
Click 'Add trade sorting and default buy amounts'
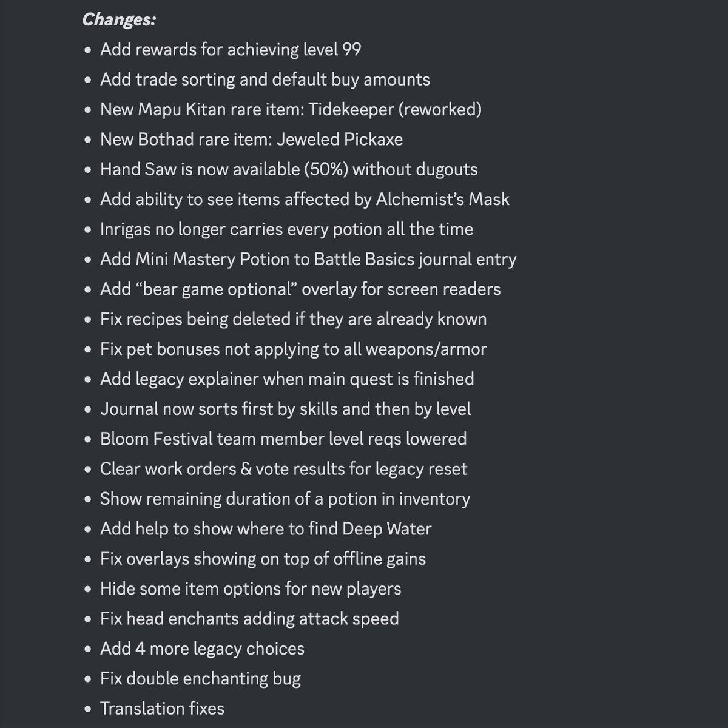tap(265, 79)
